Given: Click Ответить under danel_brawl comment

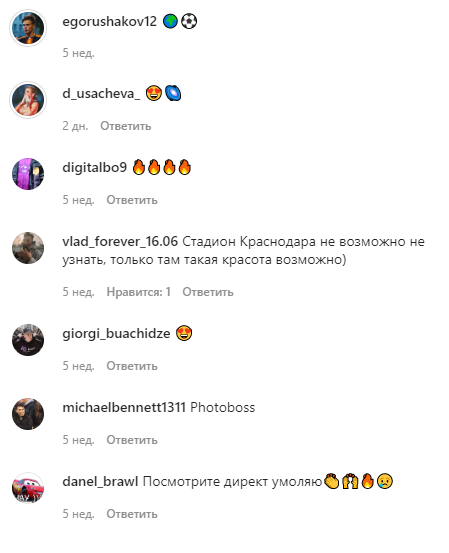Looking at the screenshot, I should click(x=132, y=514).
